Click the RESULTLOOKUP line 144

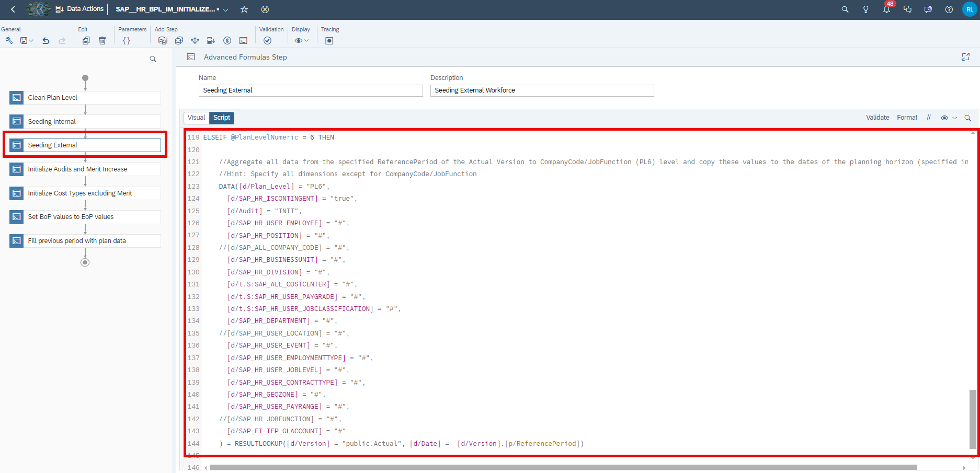[x=401, y=444]
